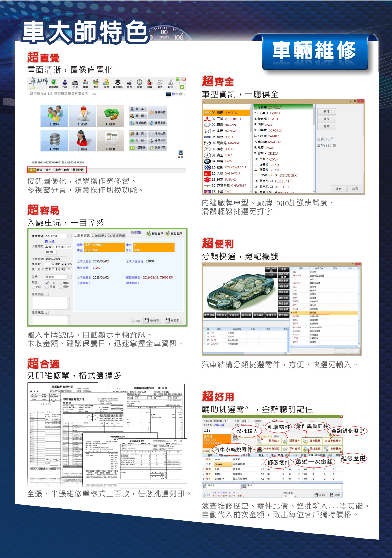Uncheck the 一般 type checkbox
This screenshot has width=392, height=558.
(x=47, y=283)
